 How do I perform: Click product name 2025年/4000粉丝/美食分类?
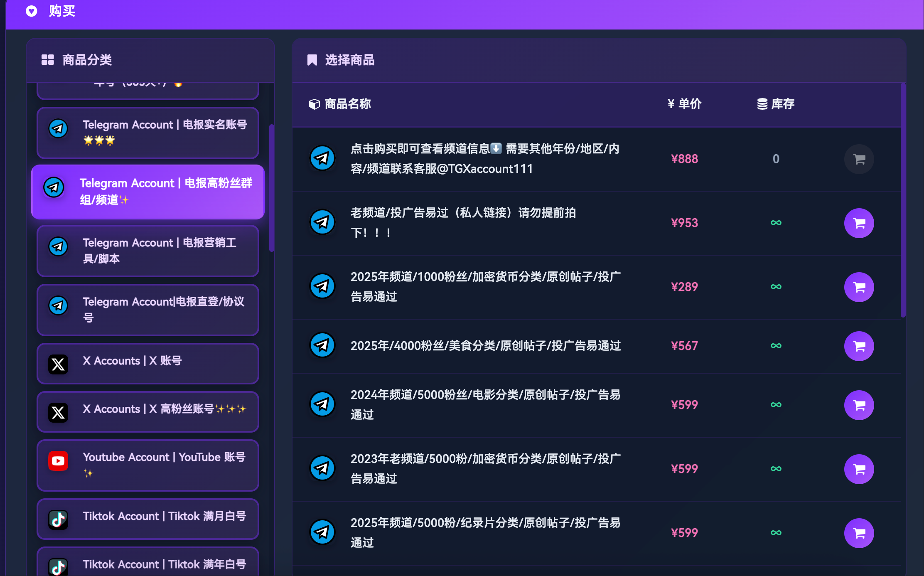[485, 346]
